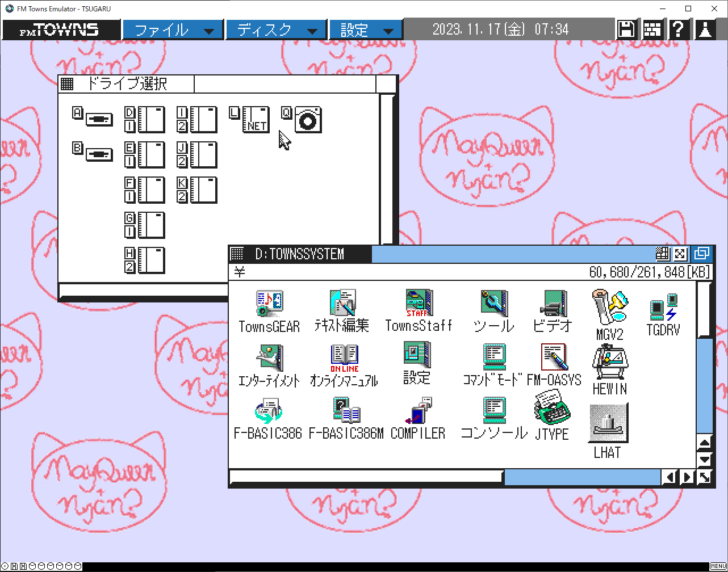The width and height of the screenshot is (728, 572).
Task: Click the grid panel icon in top bar
Action: click(x=652, y=30)
